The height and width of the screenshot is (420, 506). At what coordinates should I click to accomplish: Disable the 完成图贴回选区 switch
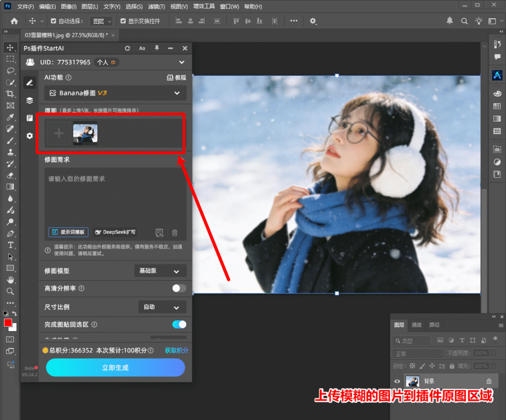pyautogui.click(x=179, y=324)
